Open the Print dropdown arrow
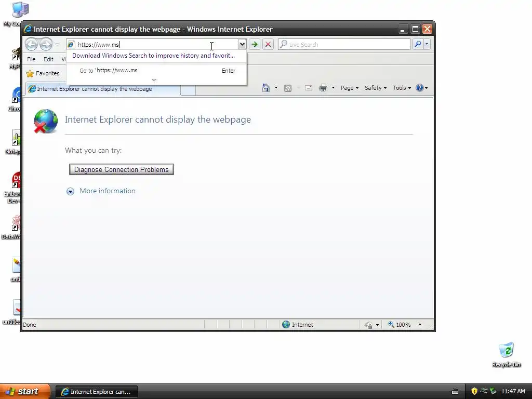The image size is (532, 399). pos(333,88)
